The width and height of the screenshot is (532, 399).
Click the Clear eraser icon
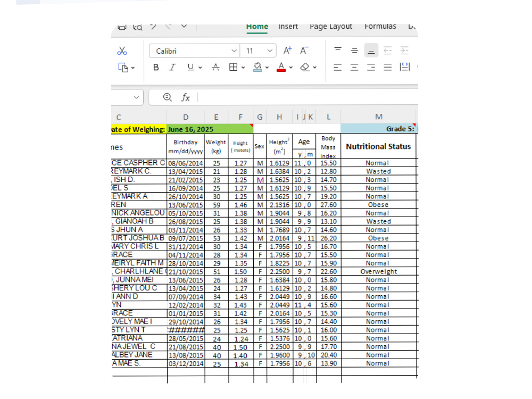(305, 67)
